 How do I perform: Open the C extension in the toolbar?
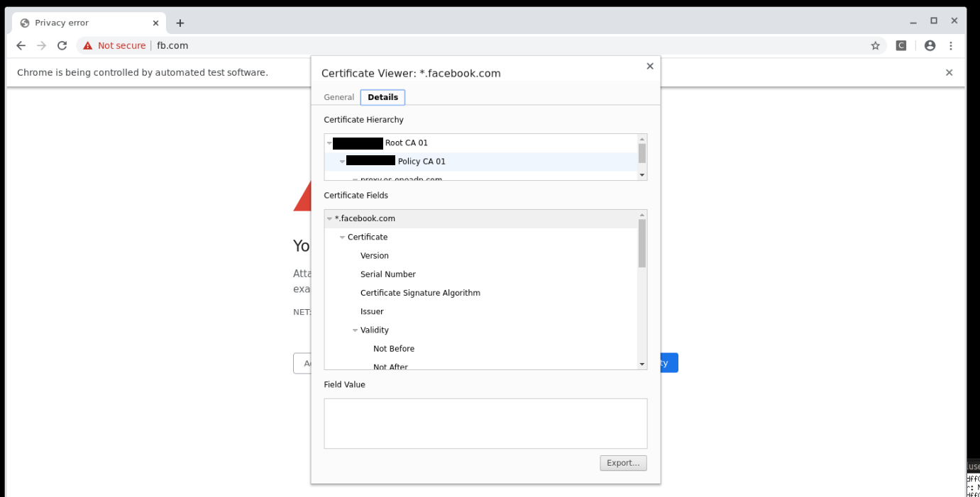pos(901,45)
